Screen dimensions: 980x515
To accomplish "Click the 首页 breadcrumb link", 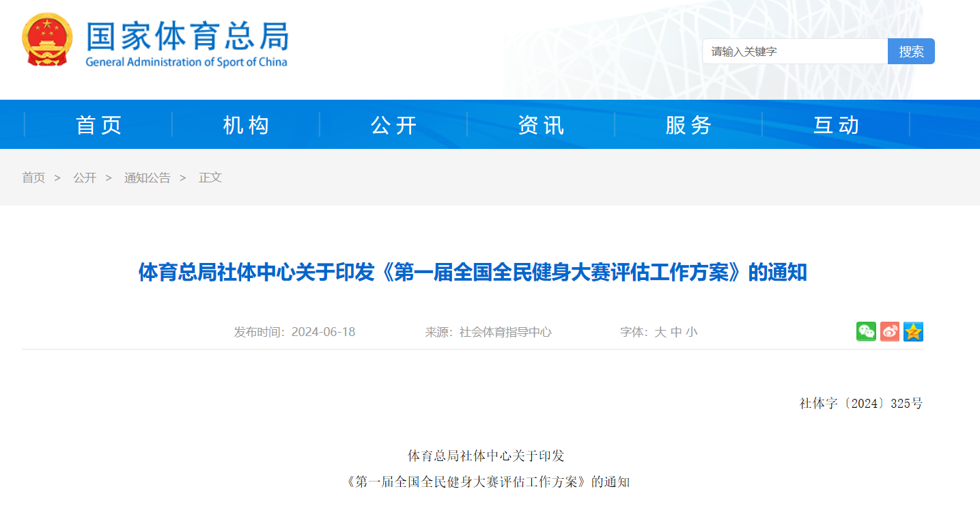I will [33, 178].
